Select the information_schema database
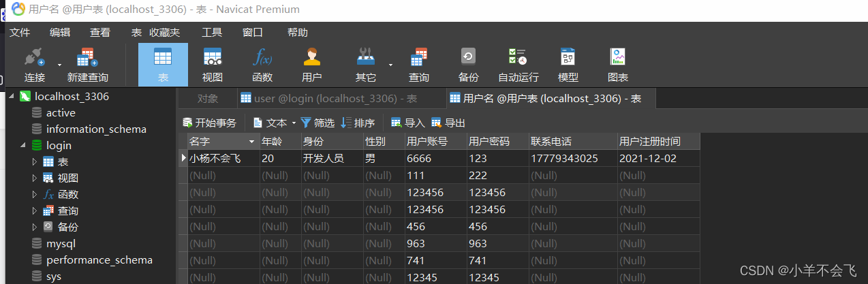The height and width of the screenshot is (284, 868). tap(96, 129)
